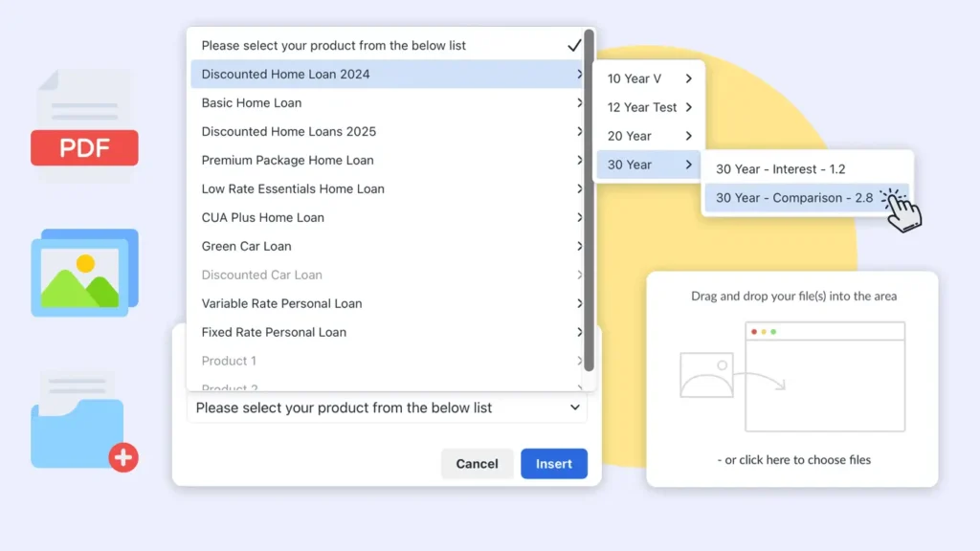The height and width of the screenshot is (551, 980).
Task: Select Fixed Rate Personal Loan
Action: [x=387, y=332]
